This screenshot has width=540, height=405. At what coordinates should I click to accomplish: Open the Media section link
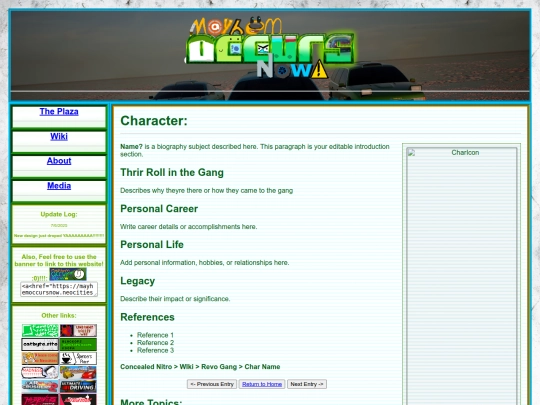[x=59, y=186]
